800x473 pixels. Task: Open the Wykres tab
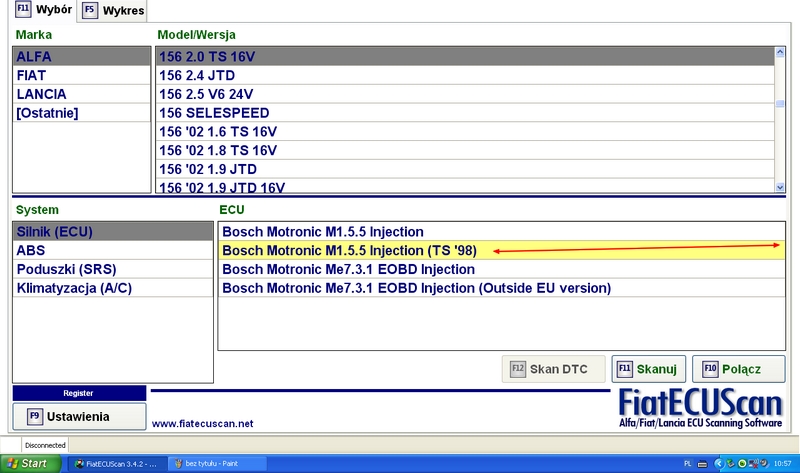tap(113, 11)
